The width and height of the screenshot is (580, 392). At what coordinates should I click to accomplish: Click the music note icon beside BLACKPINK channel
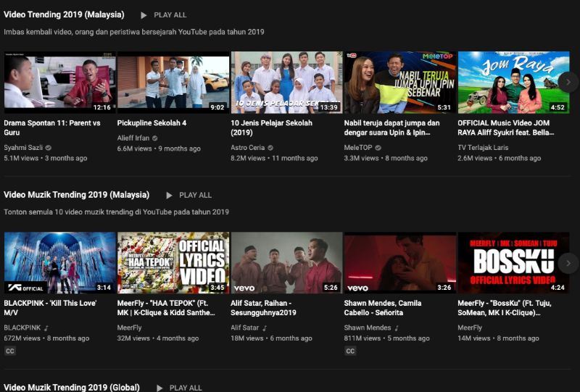46,328
